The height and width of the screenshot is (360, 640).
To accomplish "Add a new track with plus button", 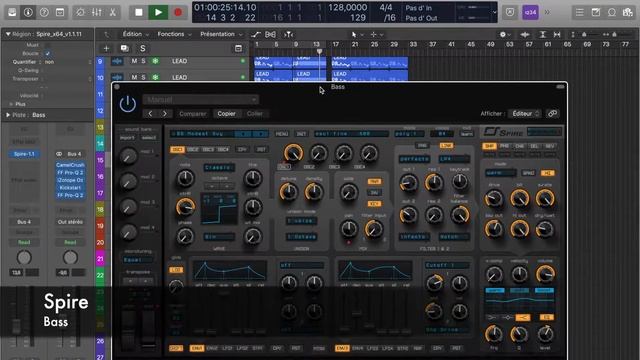I will click(x=106, y=49).
